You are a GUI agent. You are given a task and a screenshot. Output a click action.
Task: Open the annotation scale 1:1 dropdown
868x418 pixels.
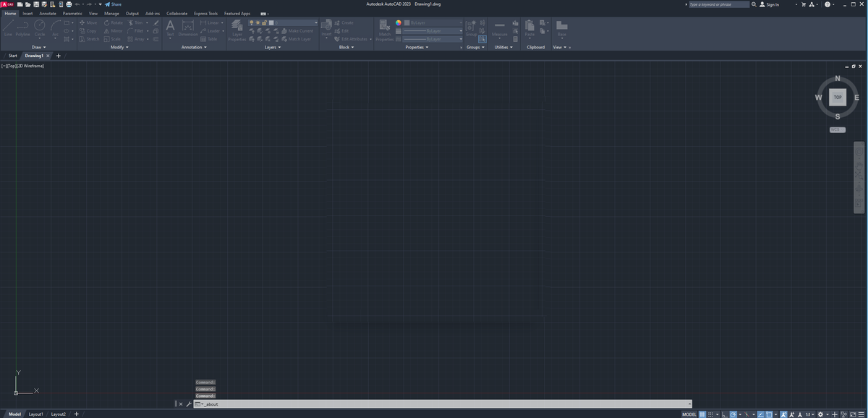click(809, 414)
